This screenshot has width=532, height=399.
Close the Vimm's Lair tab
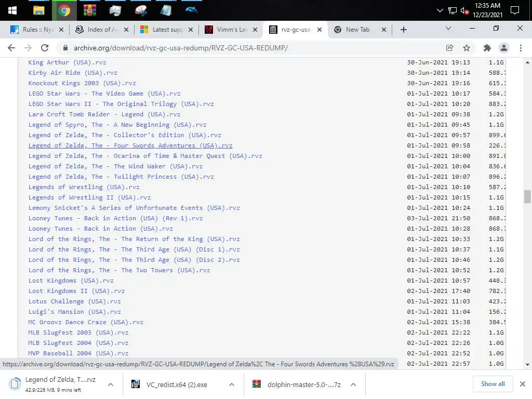click(x=255, y=30)
